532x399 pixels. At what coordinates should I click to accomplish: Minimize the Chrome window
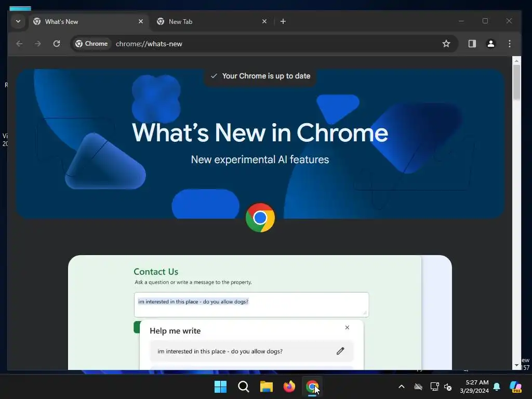pos(461,21)
